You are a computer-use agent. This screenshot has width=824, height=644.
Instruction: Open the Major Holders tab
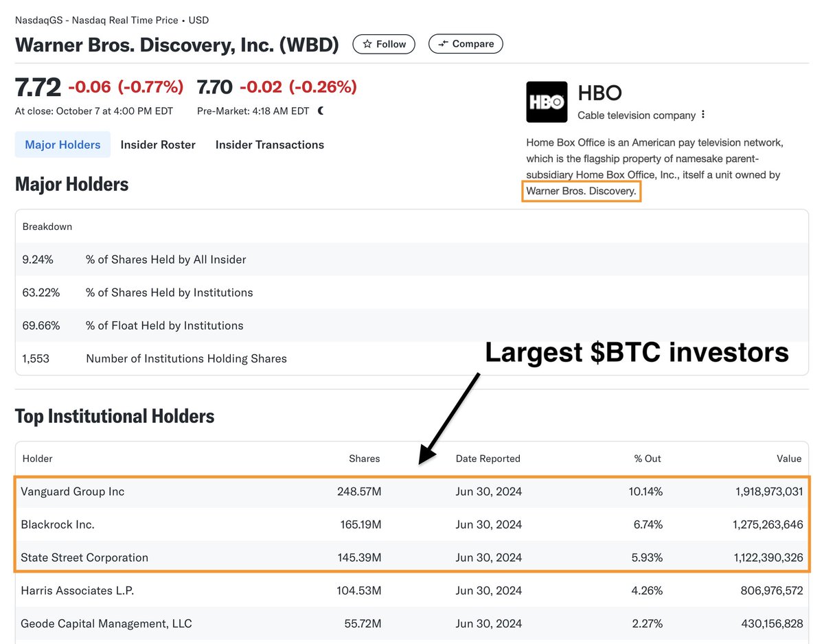tap(62, 145)
